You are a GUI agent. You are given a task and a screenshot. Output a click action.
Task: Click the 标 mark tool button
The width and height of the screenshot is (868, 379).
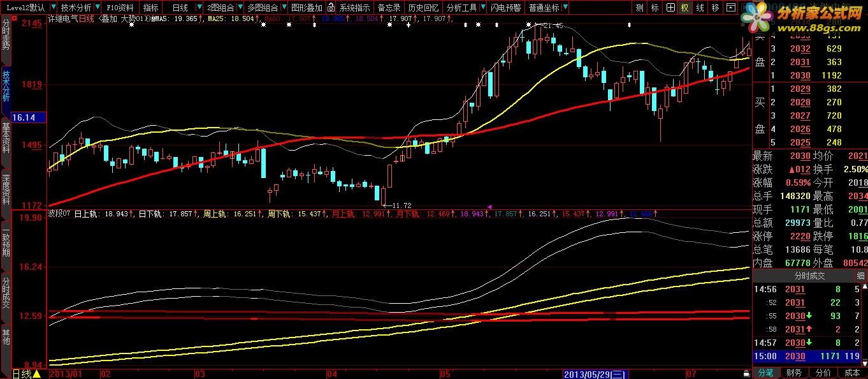[x=655, y=8]
